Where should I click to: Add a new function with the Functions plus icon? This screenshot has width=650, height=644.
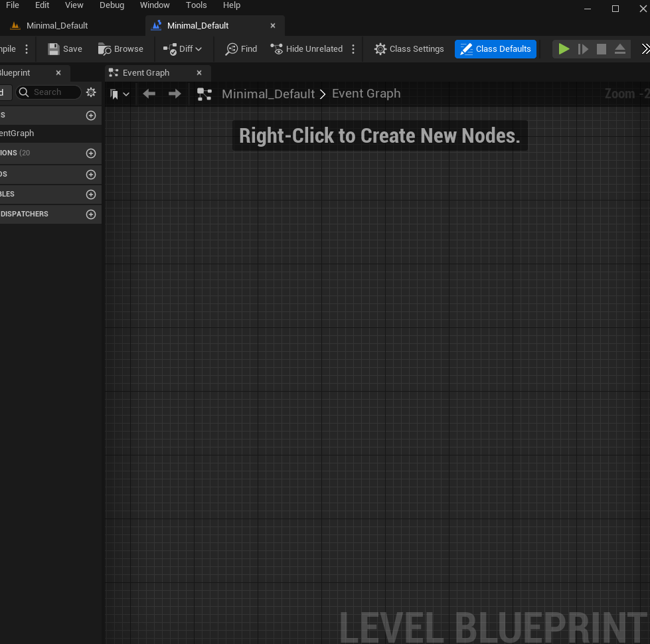[x=91, y=153]
